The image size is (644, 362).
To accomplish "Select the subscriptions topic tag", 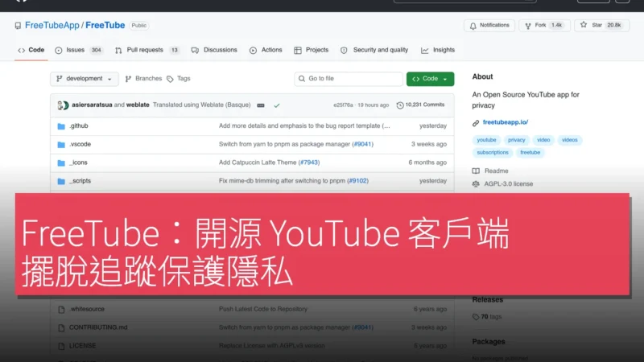I will (493, 153).
